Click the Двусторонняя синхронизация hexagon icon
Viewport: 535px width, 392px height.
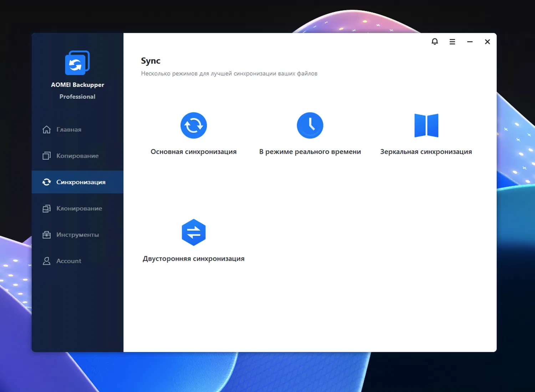[194, 232]
